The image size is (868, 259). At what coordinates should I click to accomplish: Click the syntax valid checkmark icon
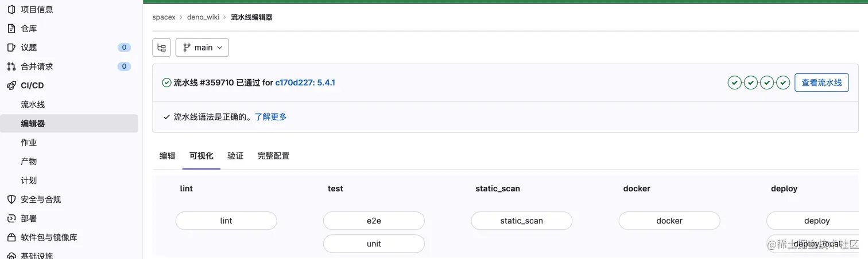click(x=166, y=117)
